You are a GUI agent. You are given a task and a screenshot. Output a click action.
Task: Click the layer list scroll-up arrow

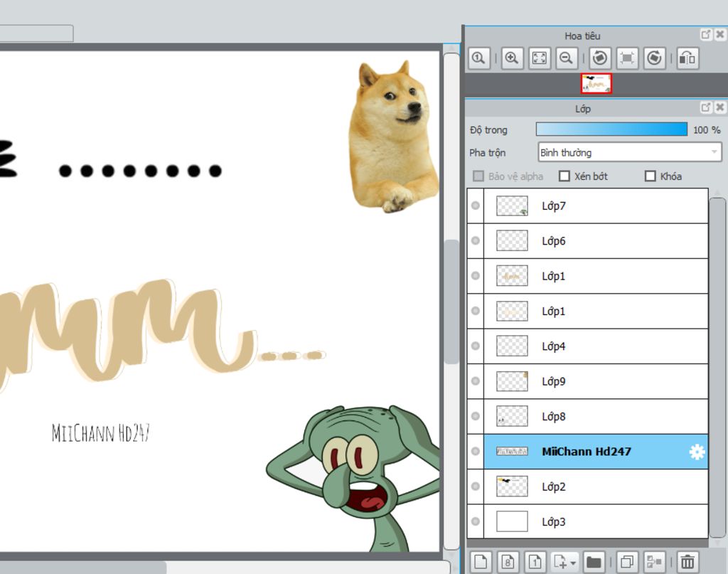(718, 192)
